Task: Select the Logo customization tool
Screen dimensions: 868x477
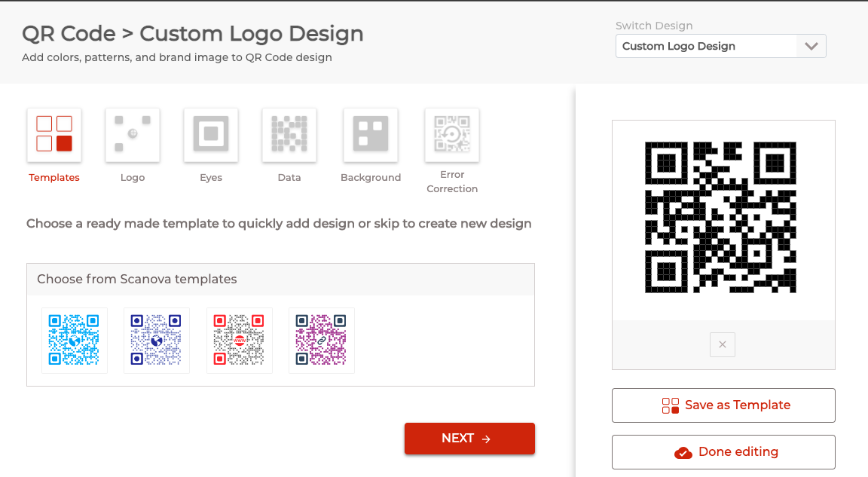Action: (132, 134)
